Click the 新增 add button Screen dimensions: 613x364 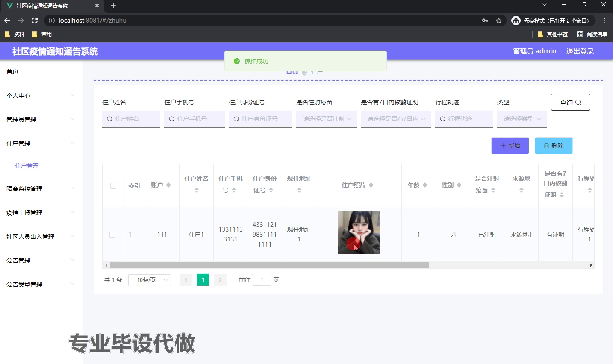[510, 146]
